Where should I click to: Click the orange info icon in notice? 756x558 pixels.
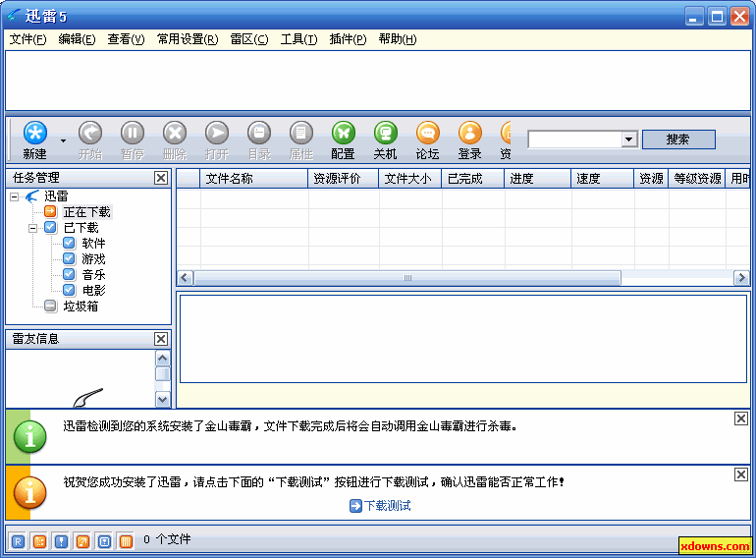click(x=29, y=493)
